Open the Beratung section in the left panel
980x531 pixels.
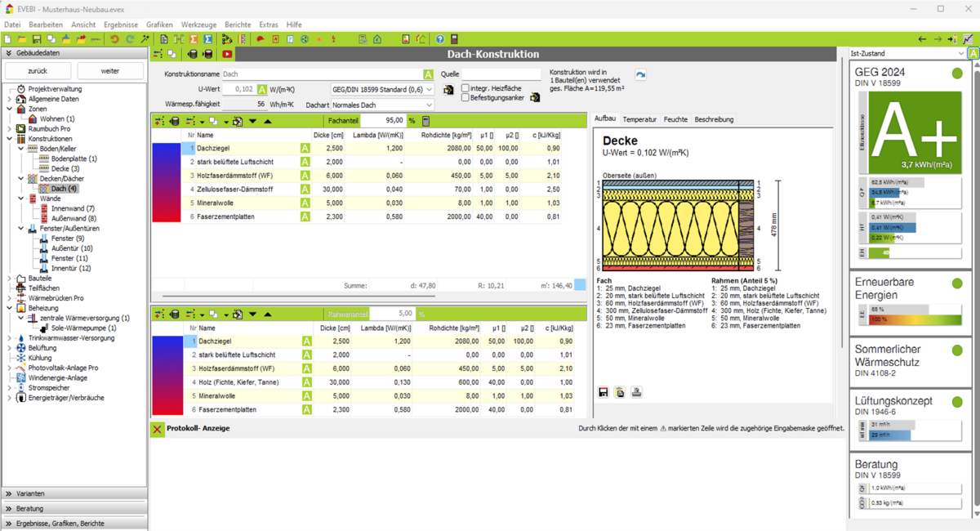coord(74,508)
